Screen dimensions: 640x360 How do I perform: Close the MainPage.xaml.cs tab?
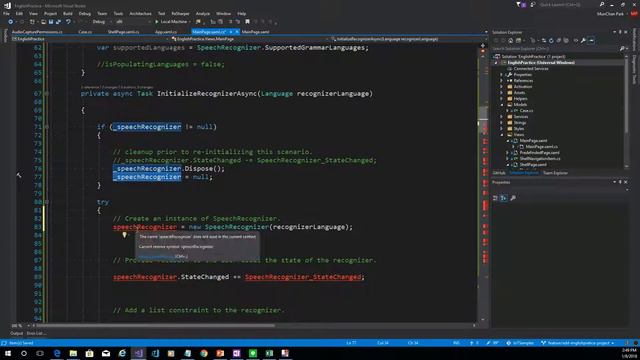pyautogui.click(x=237, y=32)
